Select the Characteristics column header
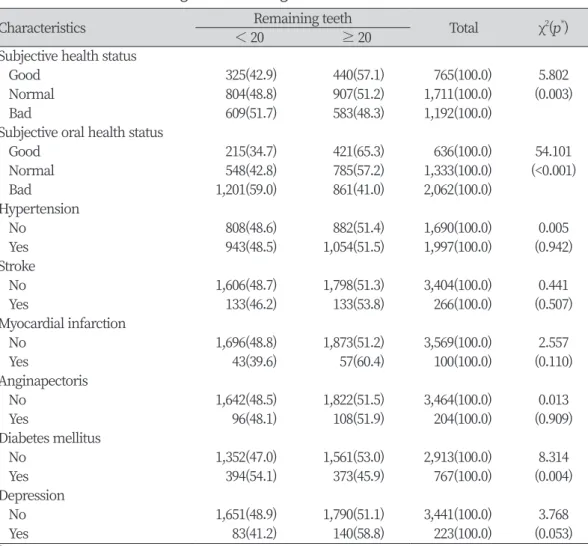Image resolution: width=588 pixels, height=546 pixels. pyautogui.click(x=42, y=28)
